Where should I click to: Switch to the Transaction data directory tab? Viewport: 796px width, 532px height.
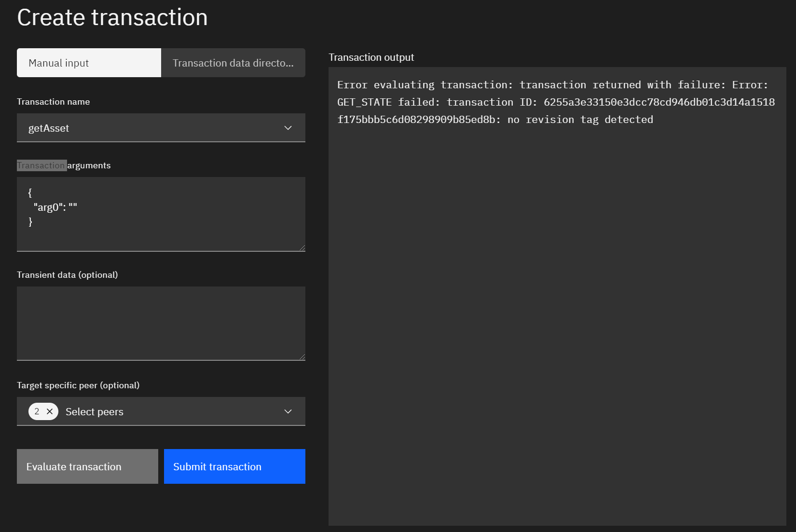pos(233,63)
